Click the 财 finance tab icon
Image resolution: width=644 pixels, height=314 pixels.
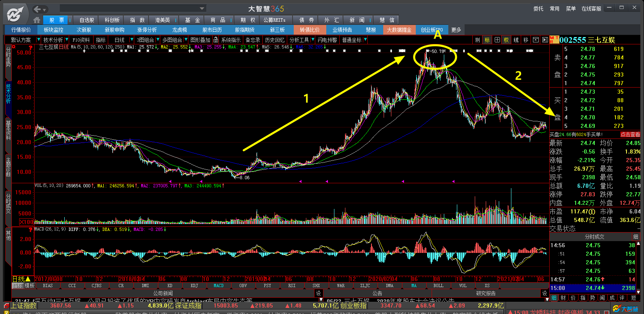pyautogui.click(x=563, y=298)
